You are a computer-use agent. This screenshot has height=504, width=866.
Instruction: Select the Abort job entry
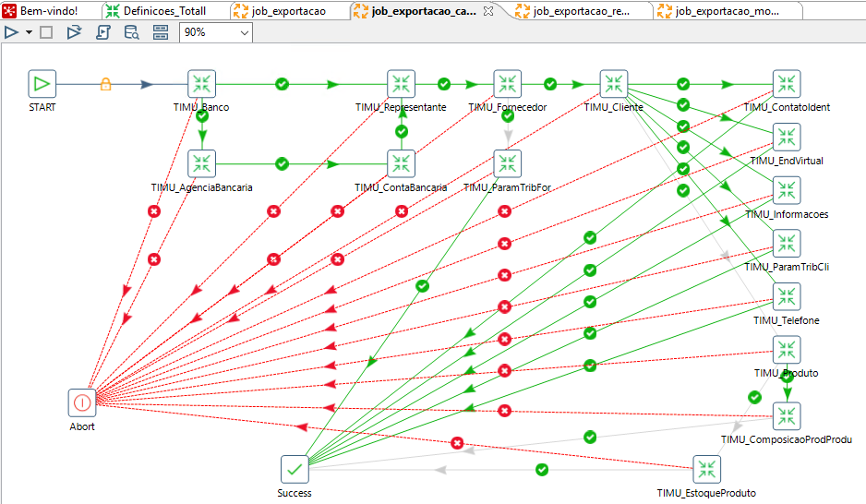point(82,403)
